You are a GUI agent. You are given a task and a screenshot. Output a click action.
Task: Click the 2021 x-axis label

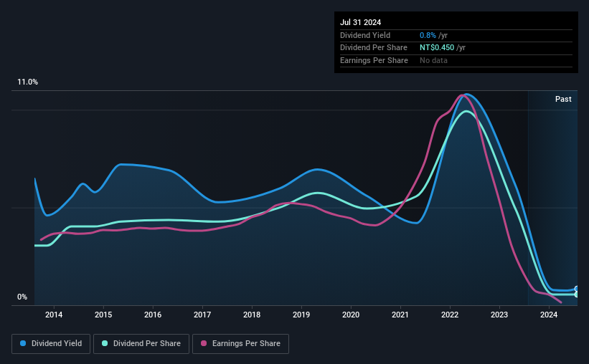(x=400, y=315)
